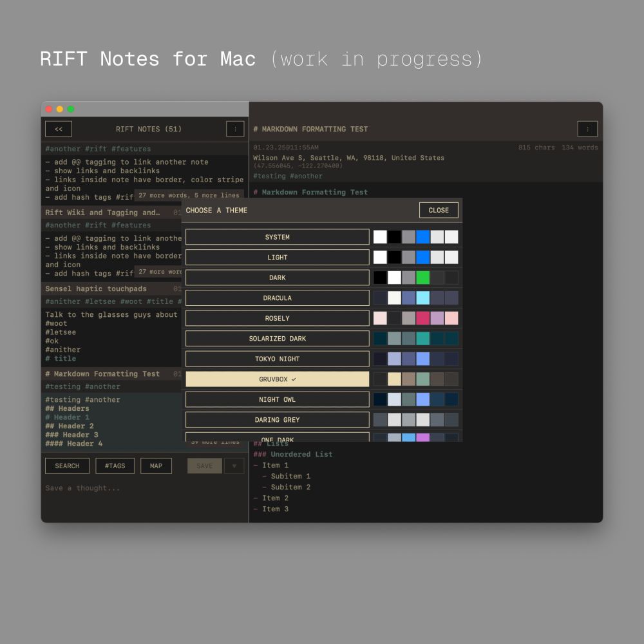
Task: Click the checked GRUVBOX theme
Action: pyautogui.click(x=277, y=379)
